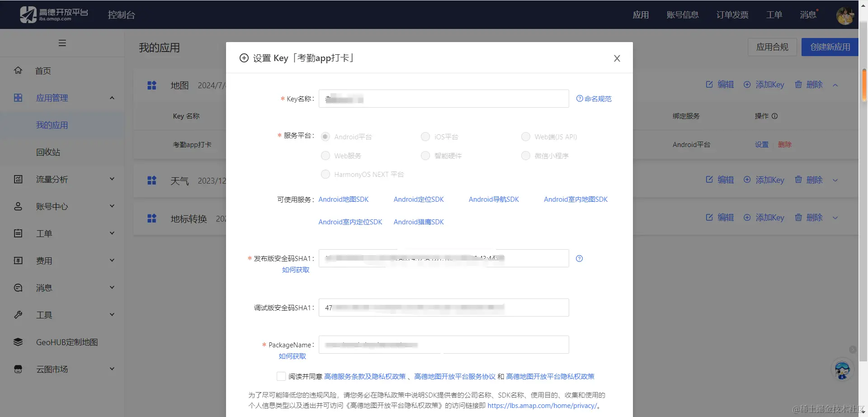
Task: Click the delete trash icon for 地标转换
Action: [x=799, y=218]
